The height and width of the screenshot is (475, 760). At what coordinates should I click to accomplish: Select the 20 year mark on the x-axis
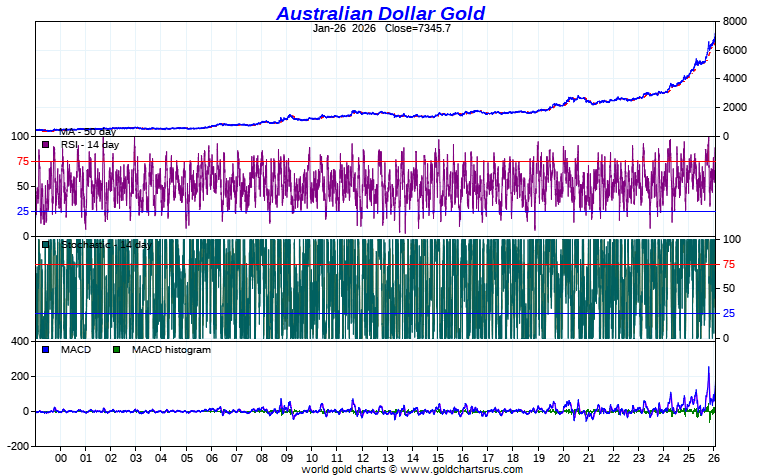click(x=563, y=458)
